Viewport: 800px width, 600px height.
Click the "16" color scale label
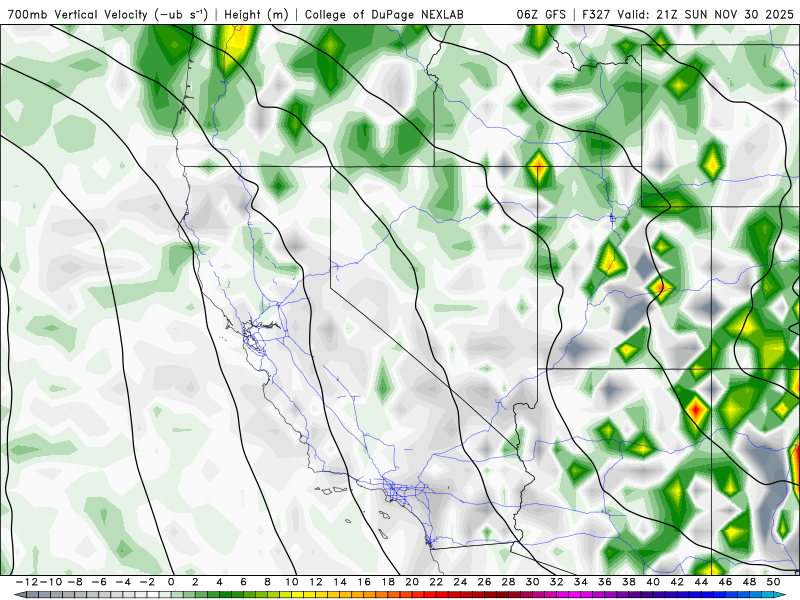[x=364, y=582]
